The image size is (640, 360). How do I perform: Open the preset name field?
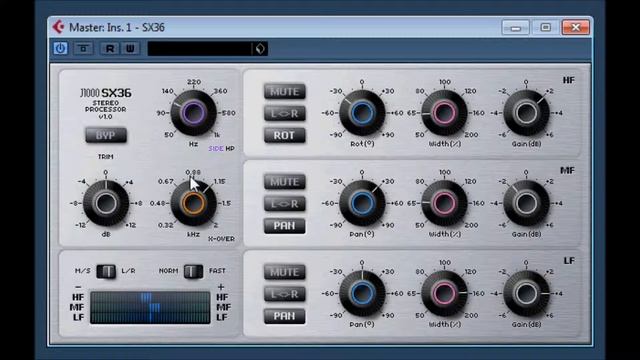pyautogui.click(x=200, y=49)
